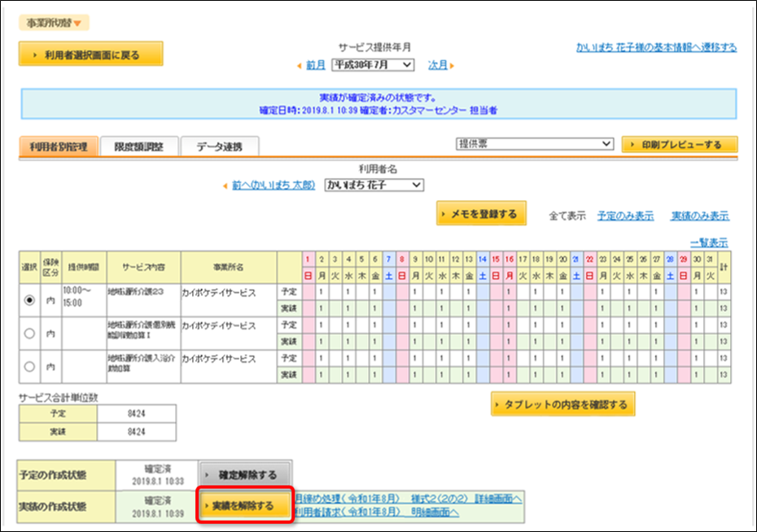The image size is (757, 532).
Task: Click 実績のみ表示 link
Action: 700,216
